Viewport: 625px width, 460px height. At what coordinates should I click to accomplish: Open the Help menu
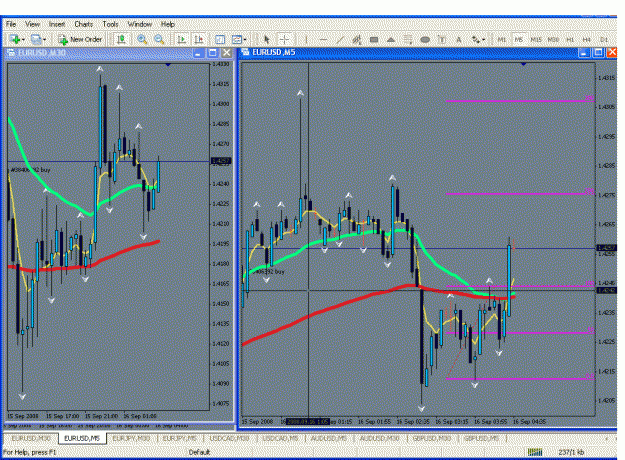[168, 24]
